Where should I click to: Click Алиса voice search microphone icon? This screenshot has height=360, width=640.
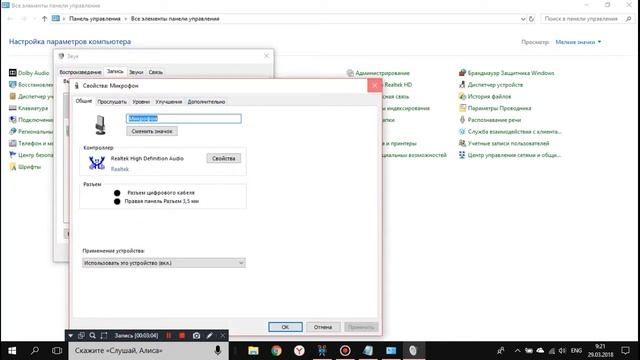click(218, 351)
